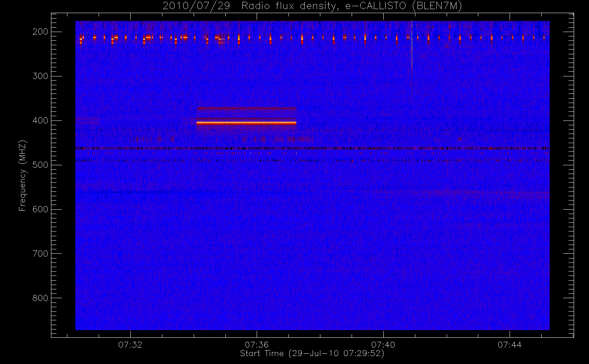Click the 07:36 time tick label
Viewport: 589px width, 364px height.
(257, 345)
